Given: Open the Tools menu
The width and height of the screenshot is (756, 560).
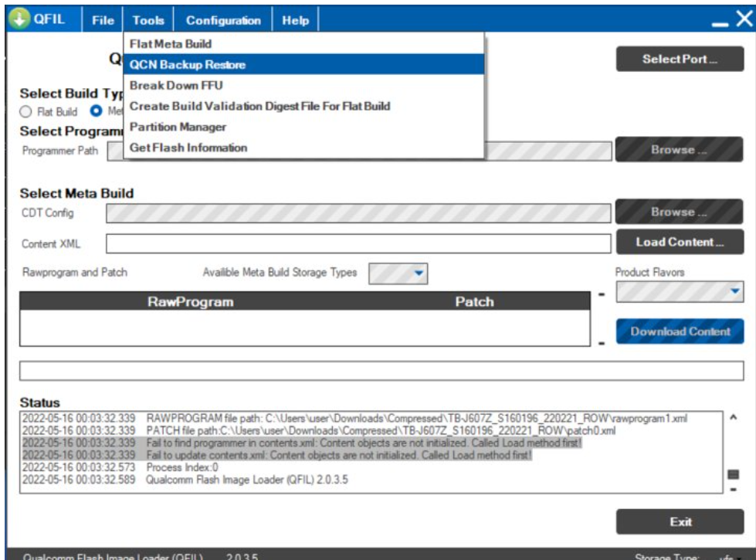Looking at the screenshot, I should [148, 20].
